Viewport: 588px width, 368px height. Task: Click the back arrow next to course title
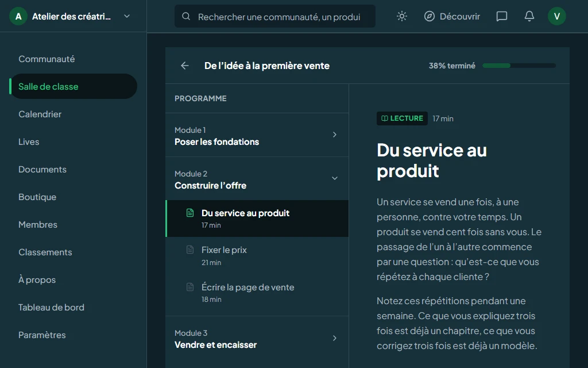(x=184, y=66)
